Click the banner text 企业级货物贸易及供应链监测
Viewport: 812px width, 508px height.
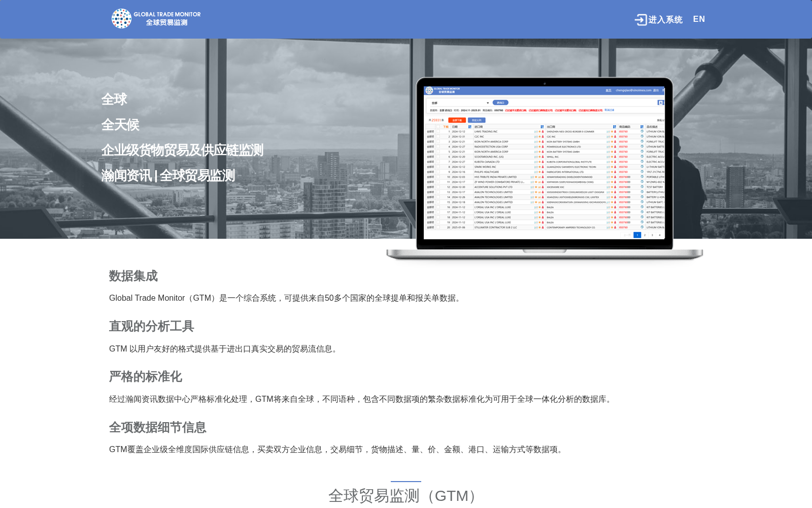[x=182, y=150]
